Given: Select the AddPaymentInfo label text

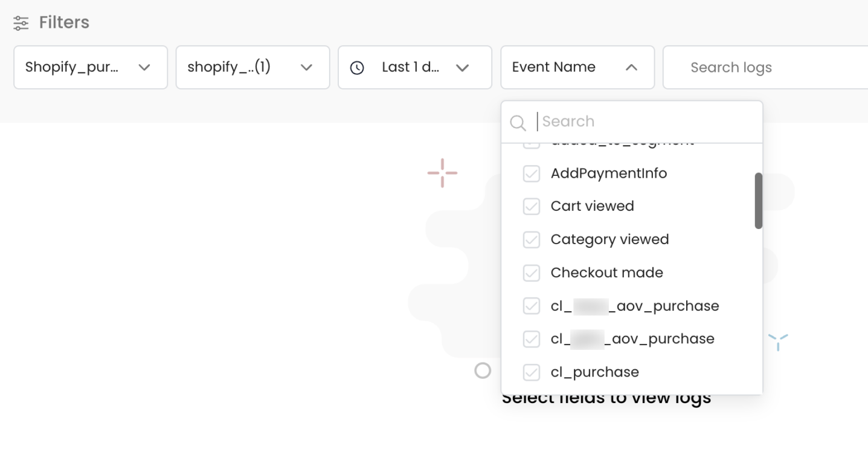Looking at the screenshot, I should pyautogui.click(x=609, y=173).
